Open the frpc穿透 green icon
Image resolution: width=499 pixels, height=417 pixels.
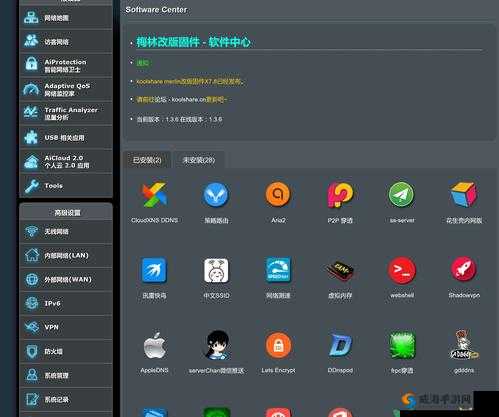(402, 345)
